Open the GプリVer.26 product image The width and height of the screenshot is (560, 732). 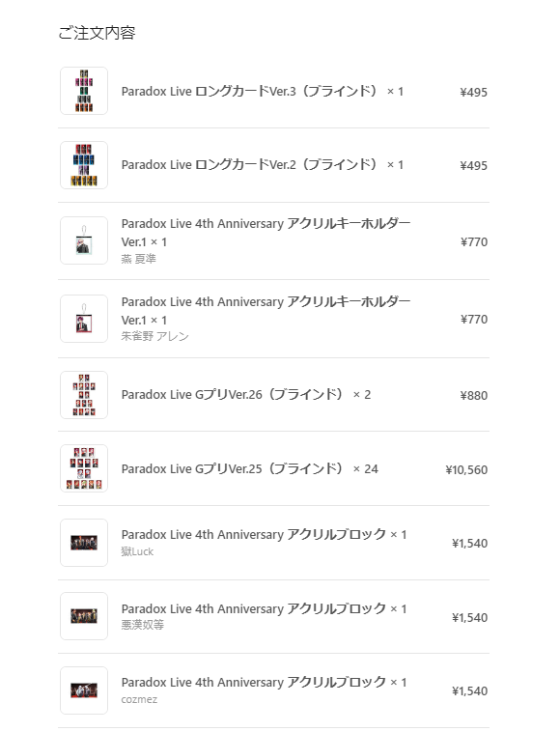point(84,395)
